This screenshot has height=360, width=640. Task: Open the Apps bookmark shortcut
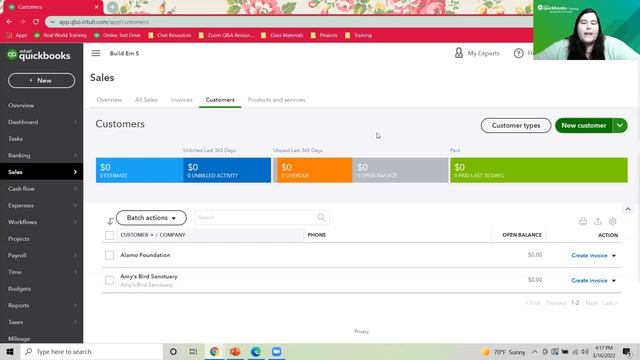pos(17,36)
